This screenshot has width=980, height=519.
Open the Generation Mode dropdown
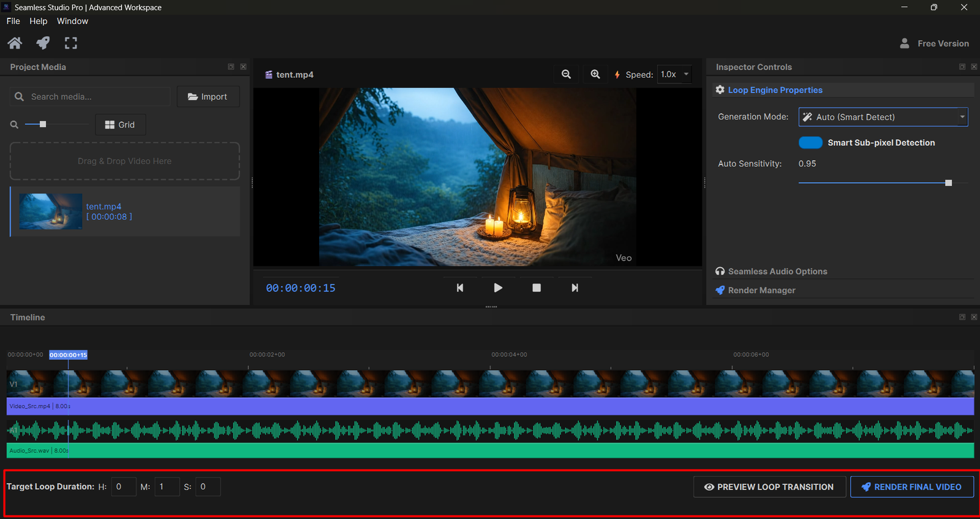click(x=883, y=117)
